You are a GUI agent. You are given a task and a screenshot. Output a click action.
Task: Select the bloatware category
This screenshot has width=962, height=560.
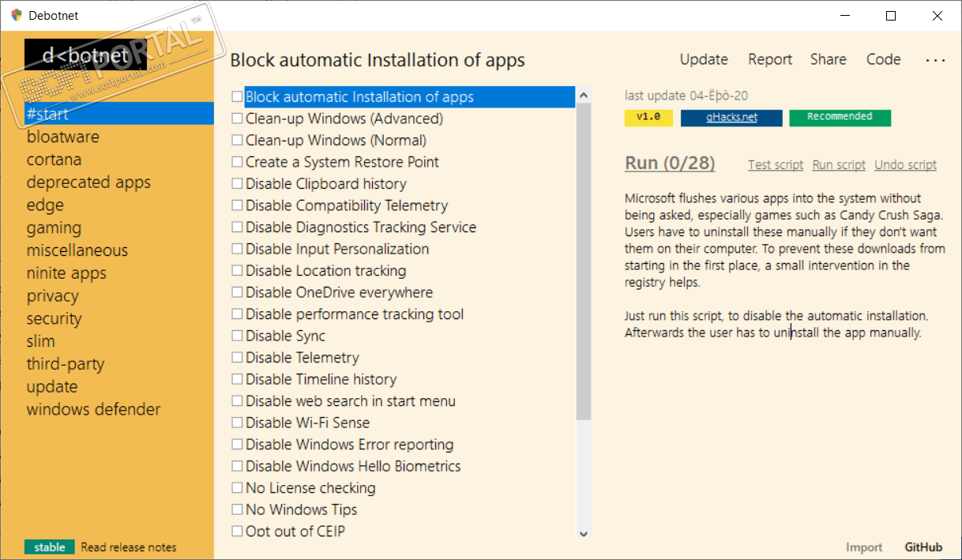63,137
